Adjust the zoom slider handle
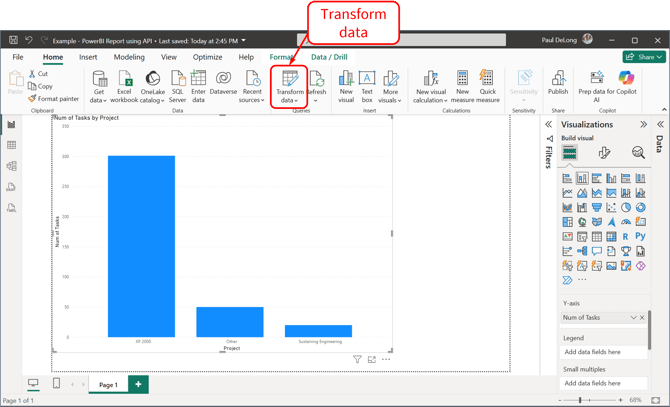Viewport: 670px width, 407px height. point(580,400)
